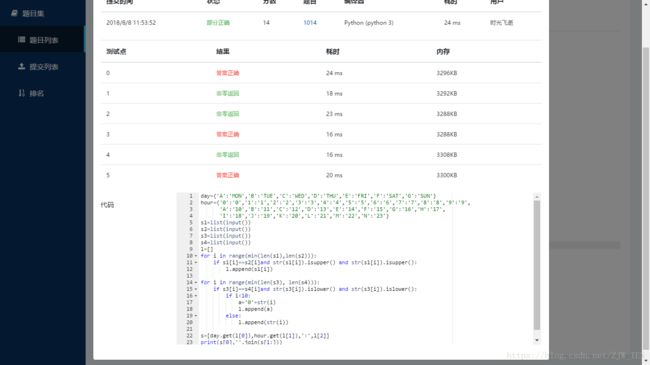Screen dimensions: 650x365
Task: Click memory value 3288KB for test point 2
Action: (x=446, y=114)
